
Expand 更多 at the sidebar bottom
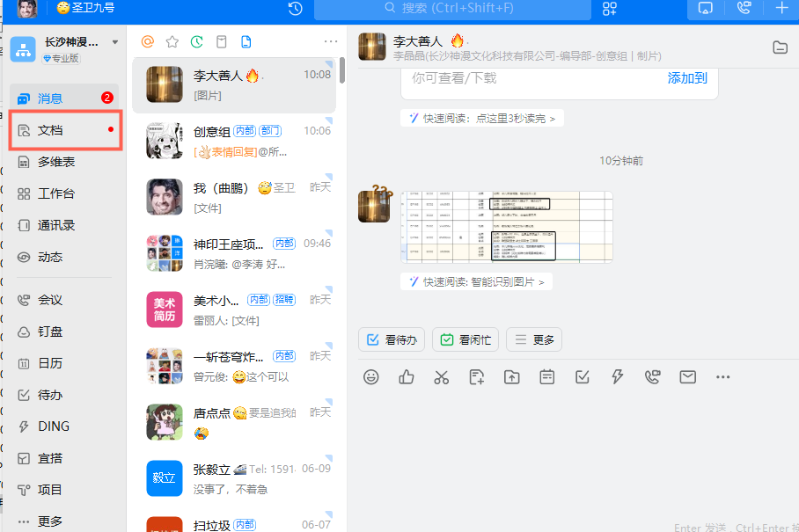[64, 521]
